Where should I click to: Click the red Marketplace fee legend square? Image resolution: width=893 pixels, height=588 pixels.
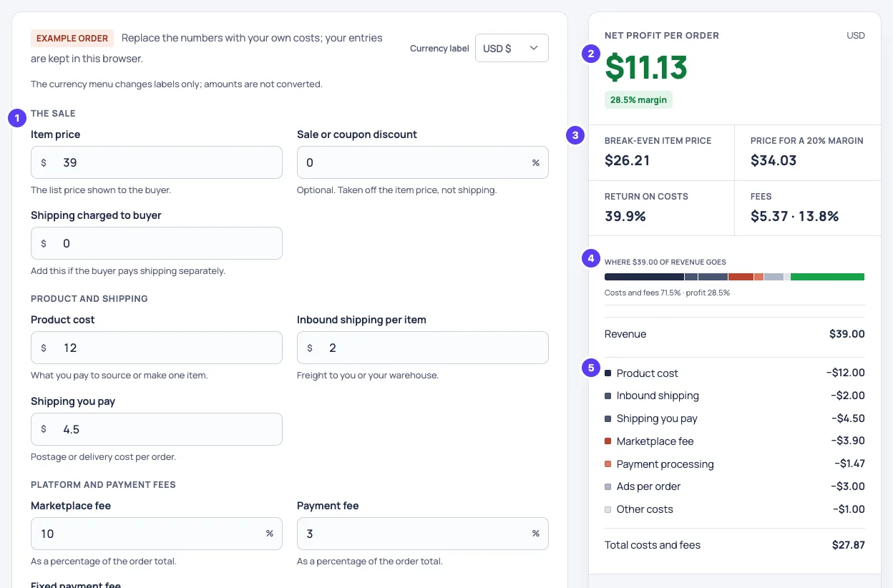click(x=608, y=441)
